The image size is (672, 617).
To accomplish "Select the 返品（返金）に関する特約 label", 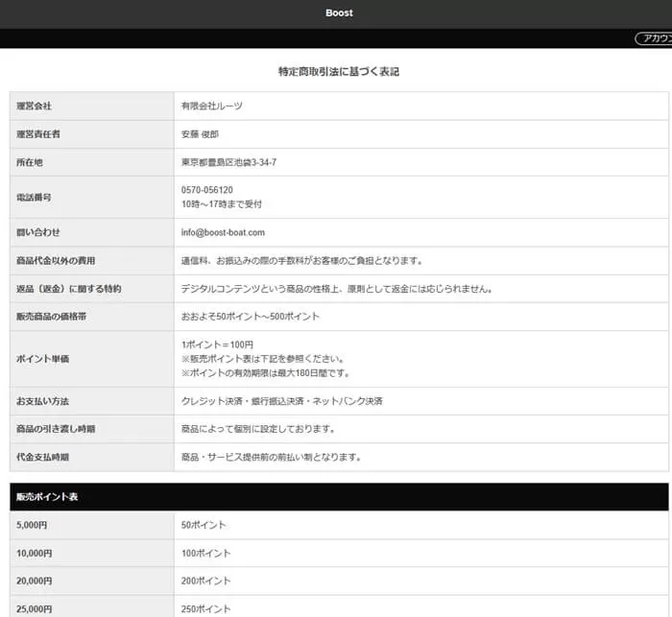I will (68, 289).
